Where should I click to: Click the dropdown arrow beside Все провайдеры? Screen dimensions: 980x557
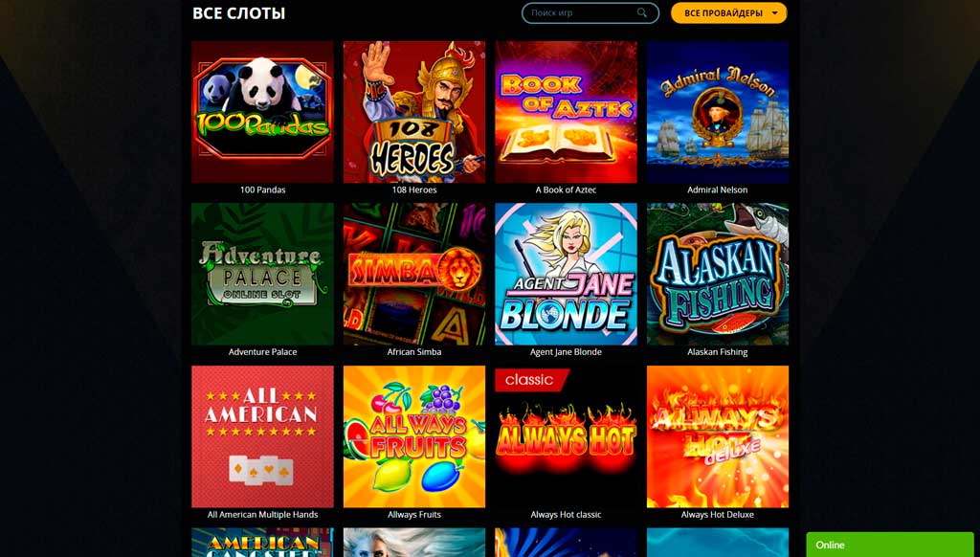(x=775, y=13)
